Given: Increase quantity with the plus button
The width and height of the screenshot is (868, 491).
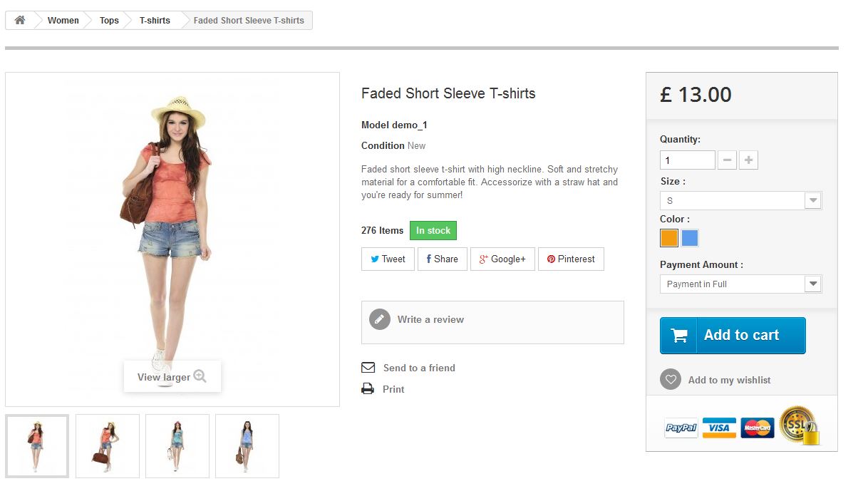Looking at the screenshot, I should point(748,160).
